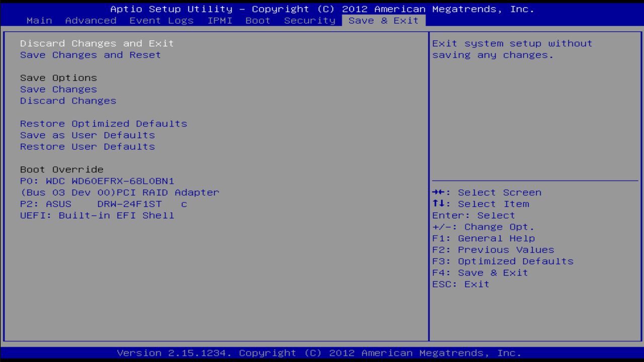Click the 'F1: General Help' hint
The width and height of the screenshot is (644, 362).
pos(484,238)
